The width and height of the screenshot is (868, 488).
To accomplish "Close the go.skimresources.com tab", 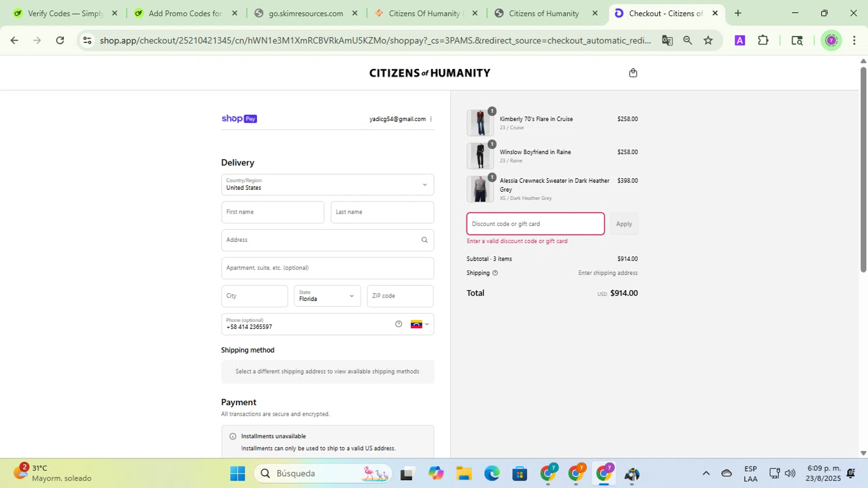I will [355, 13].
